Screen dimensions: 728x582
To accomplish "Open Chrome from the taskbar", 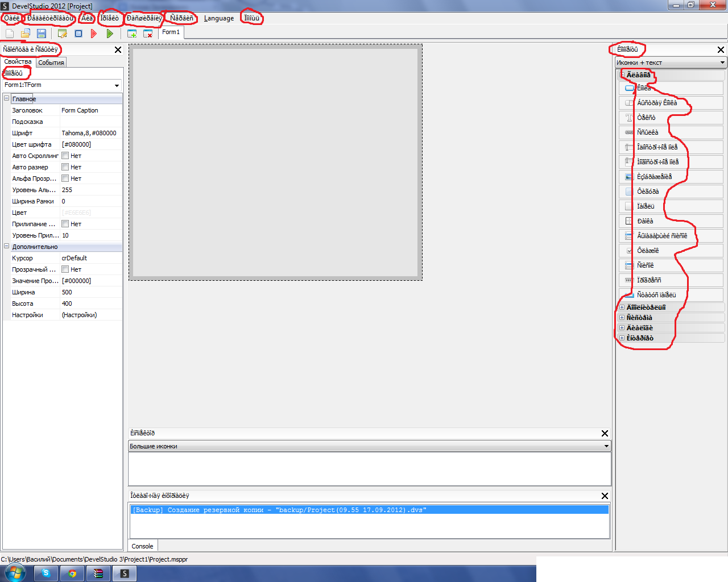I will (x=72, y=573).
